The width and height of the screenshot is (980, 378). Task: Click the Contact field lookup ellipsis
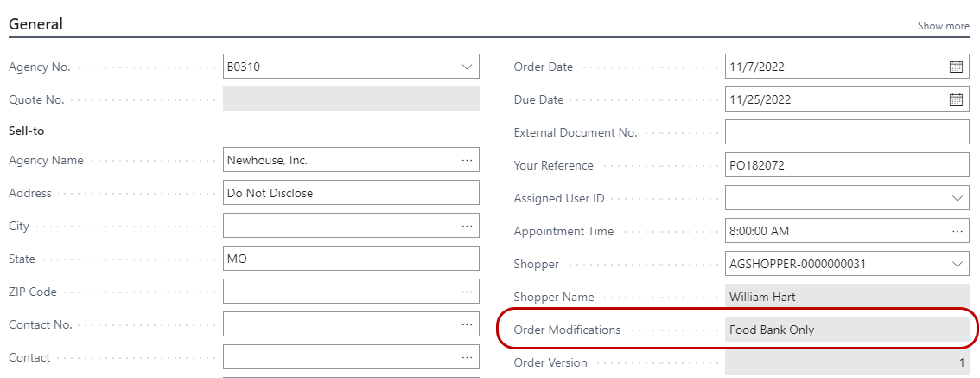467,357
